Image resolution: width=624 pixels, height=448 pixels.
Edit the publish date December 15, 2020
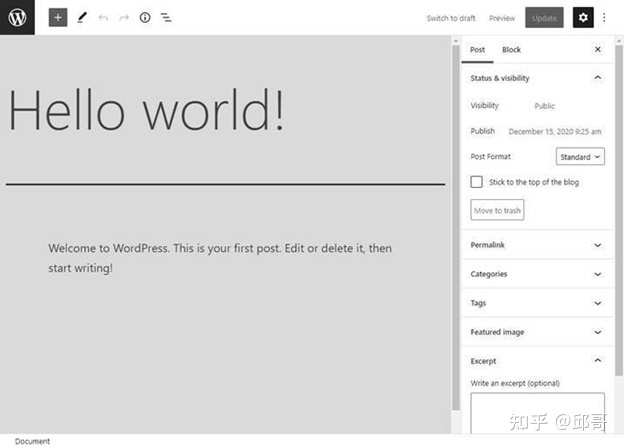pos(555,132)
